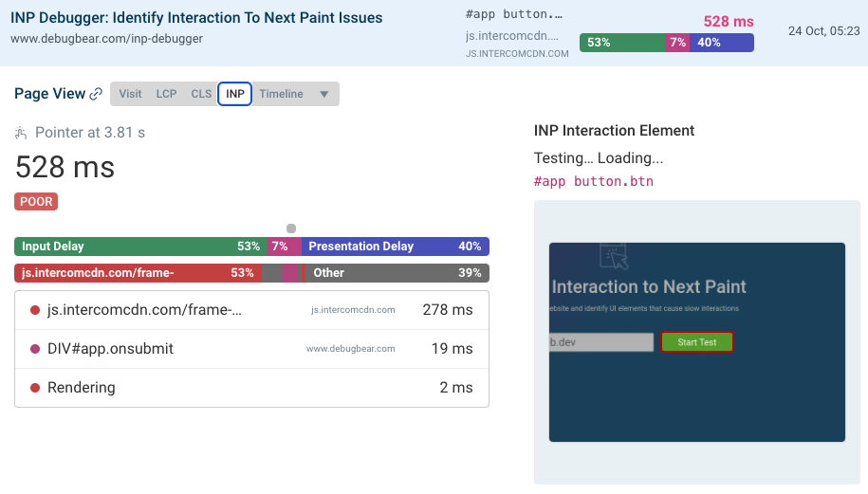Copy the Page View permalink icon
The width and height of the screenshot is (868, 494).
[97, 94]
